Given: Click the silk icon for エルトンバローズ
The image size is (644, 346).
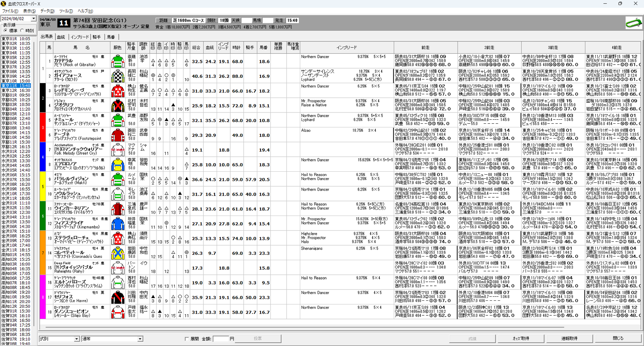Looking at the screenshot, I should 118,282.
